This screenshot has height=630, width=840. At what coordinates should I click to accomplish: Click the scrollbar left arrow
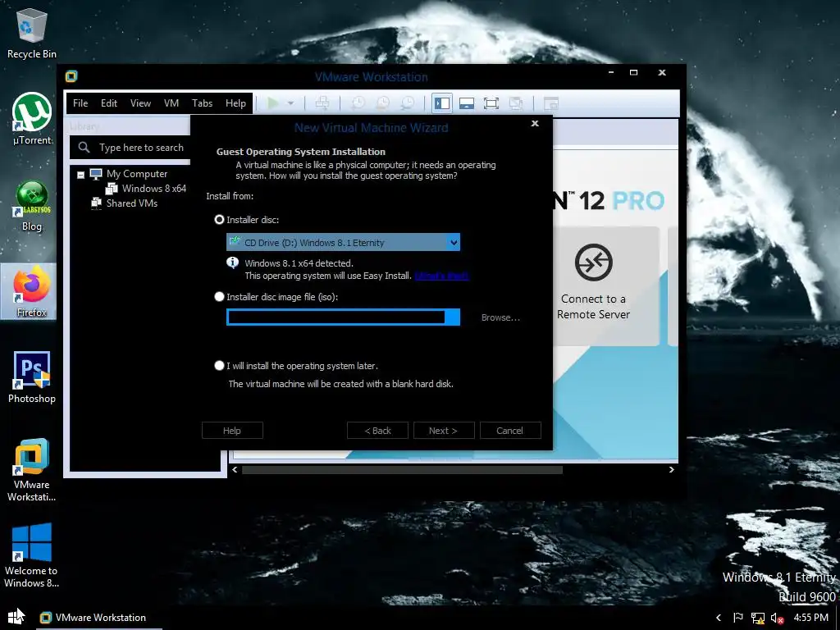235,470
